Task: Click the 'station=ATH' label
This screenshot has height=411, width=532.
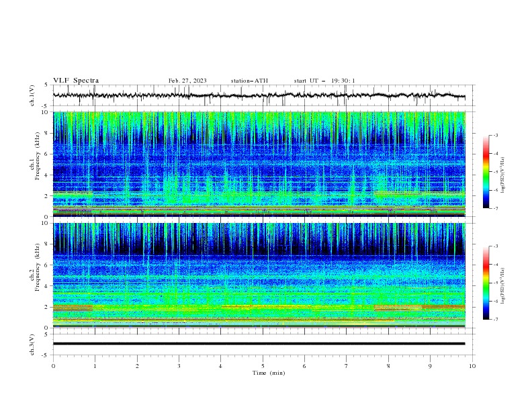Action: tap(249, 81)
